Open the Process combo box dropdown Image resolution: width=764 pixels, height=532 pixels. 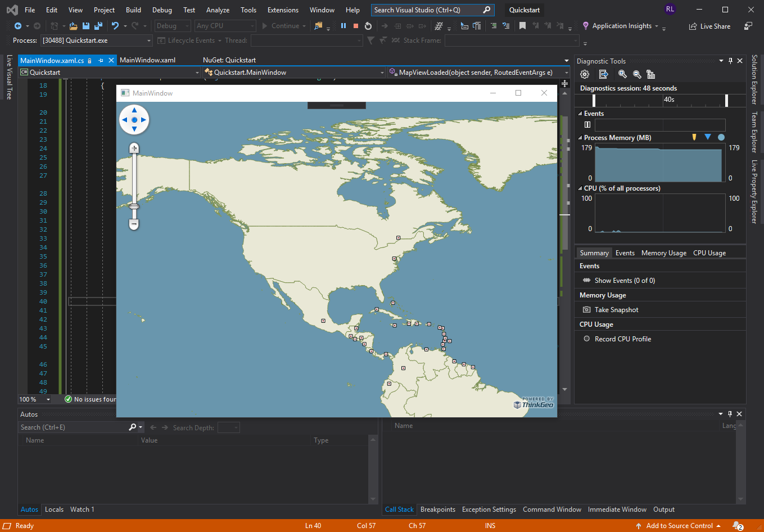point(148,40)
